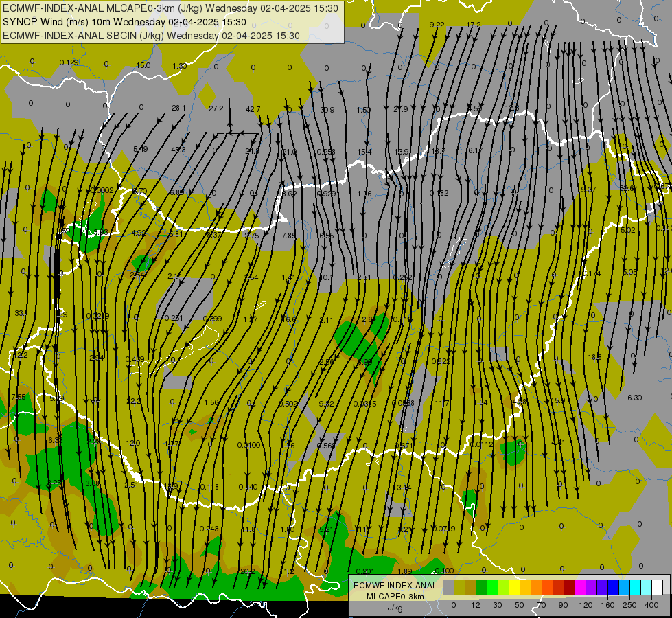Click the map value 0.100
Viewport: 672px width, 618px height.
[x=444, y=571]
